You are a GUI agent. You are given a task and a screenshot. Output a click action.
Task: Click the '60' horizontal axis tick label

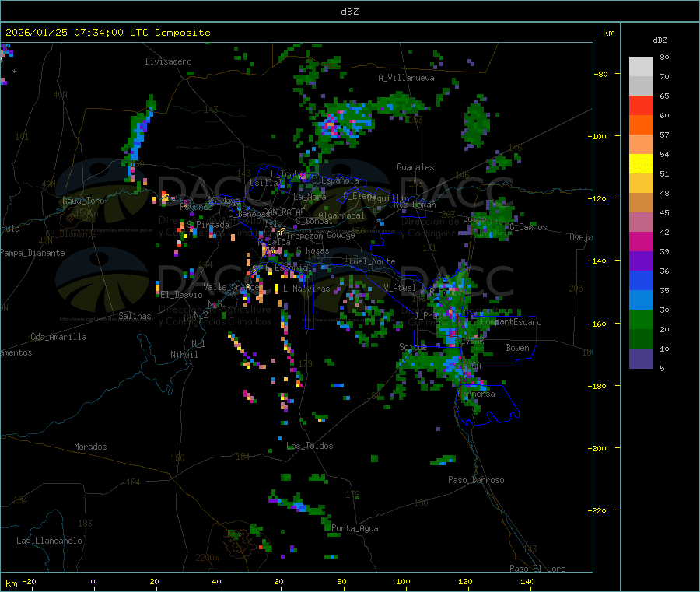(x=278, y=581)
